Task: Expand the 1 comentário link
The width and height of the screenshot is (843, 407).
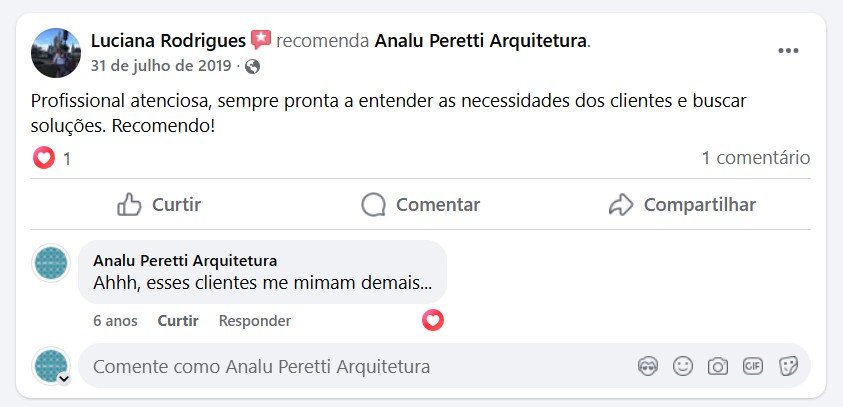Action: point(755,158)
